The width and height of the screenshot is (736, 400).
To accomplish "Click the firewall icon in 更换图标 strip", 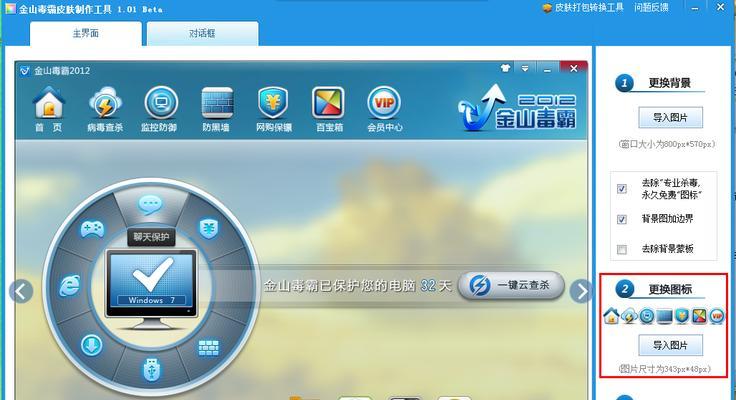I will click(x=665, y=316).
